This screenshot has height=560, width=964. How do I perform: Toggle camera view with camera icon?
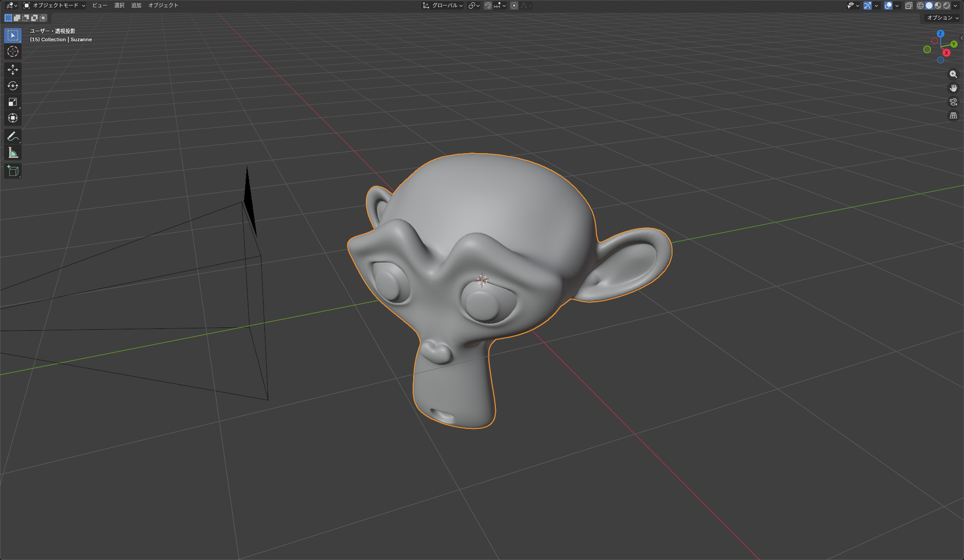coord(953,102)
